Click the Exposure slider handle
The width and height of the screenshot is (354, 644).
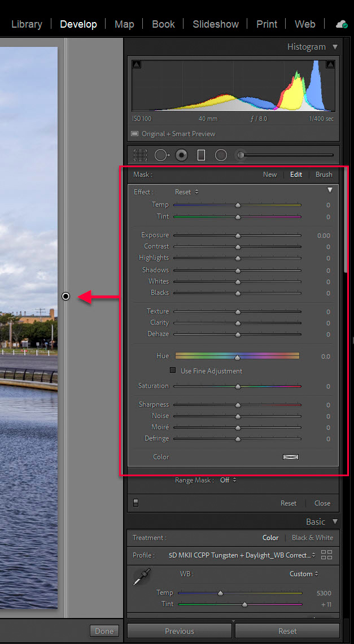pyautogui.click(x=238, y=236)
